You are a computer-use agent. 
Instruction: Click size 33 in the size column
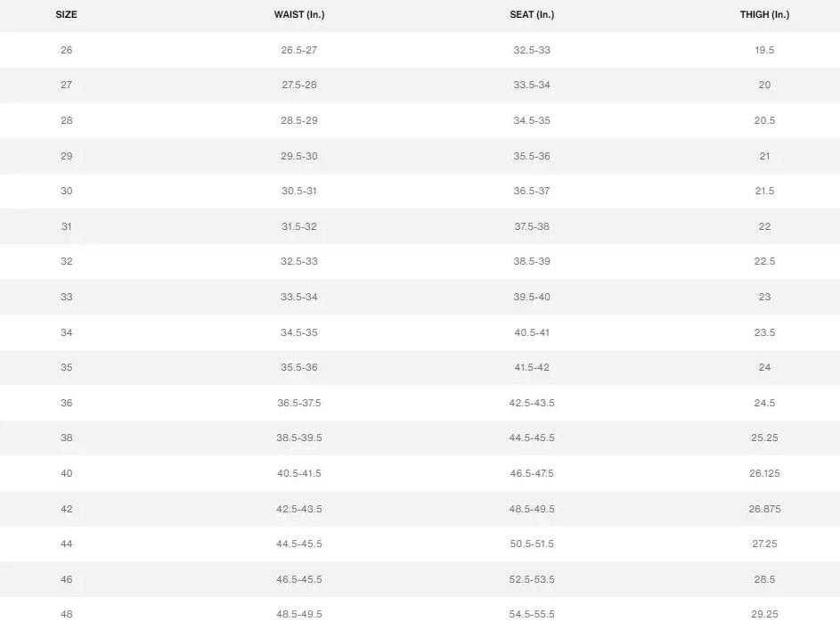(66, 297)
